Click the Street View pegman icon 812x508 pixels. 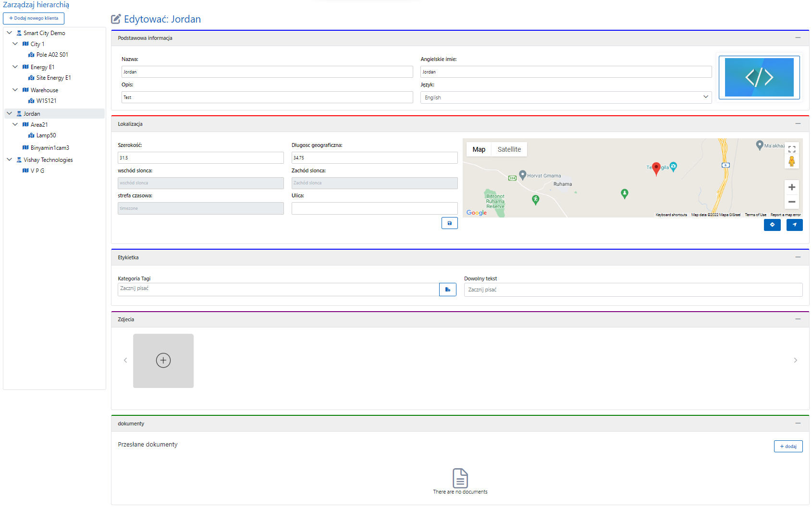pos(792,162)
